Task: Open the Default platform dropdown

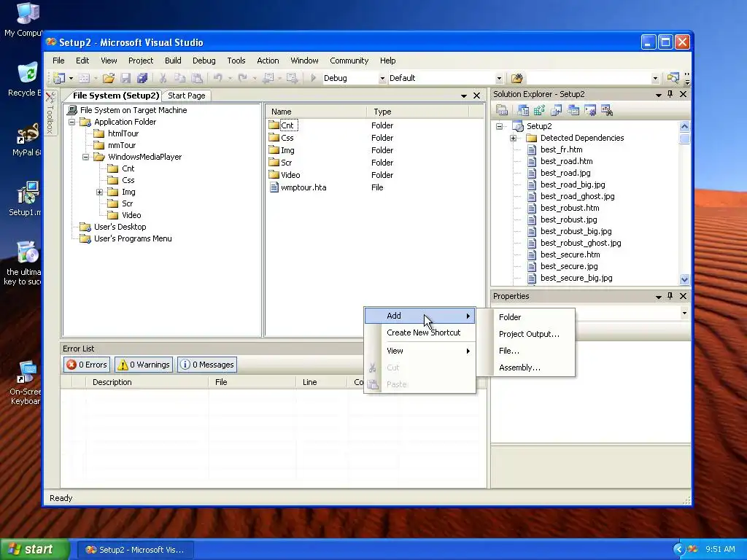Action: (x=499, y=79)
